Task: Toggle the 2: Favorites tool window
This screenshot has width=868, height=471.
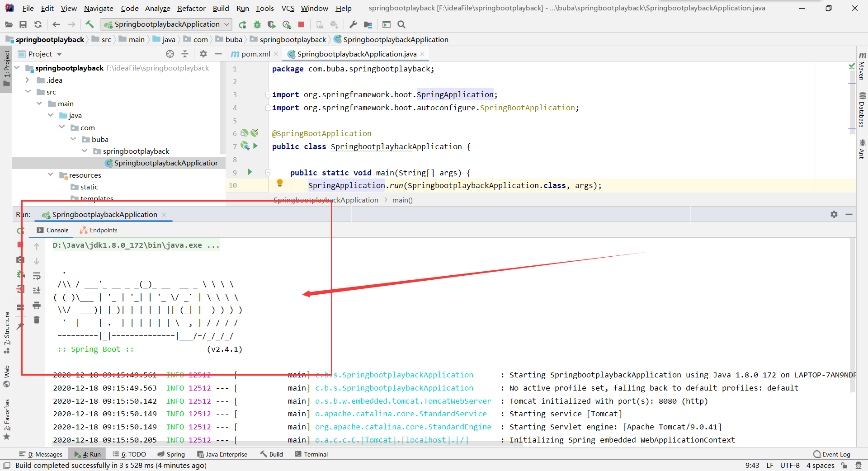Action: (x=6, y=419)
